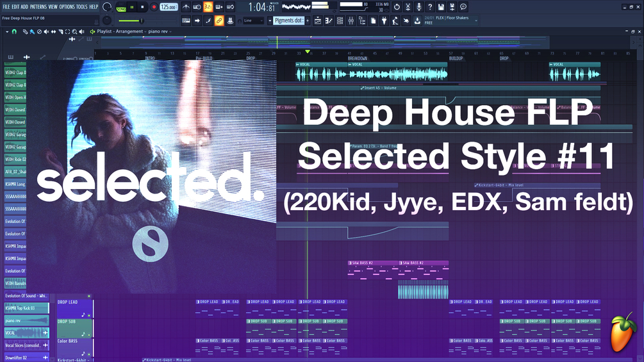Open project picker pages icon
644x362 pixels.
click(374, 21)
